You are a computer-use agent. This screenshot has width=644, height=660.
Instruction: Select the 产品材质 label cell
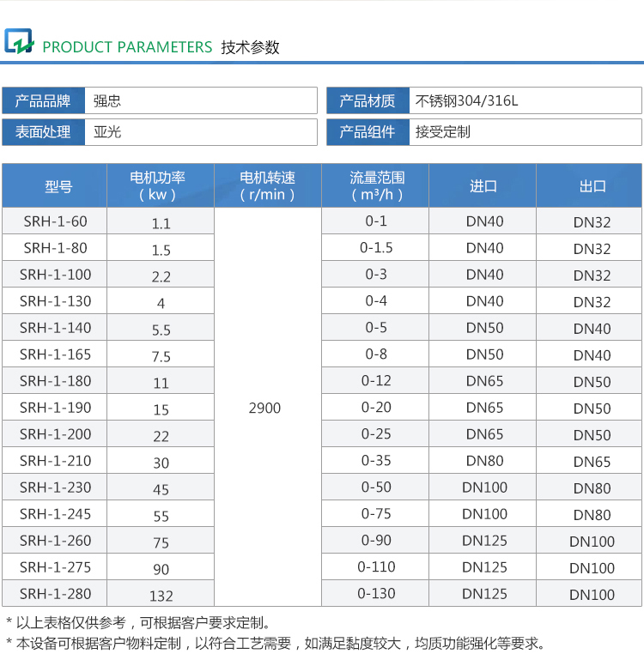pos(368,100)
